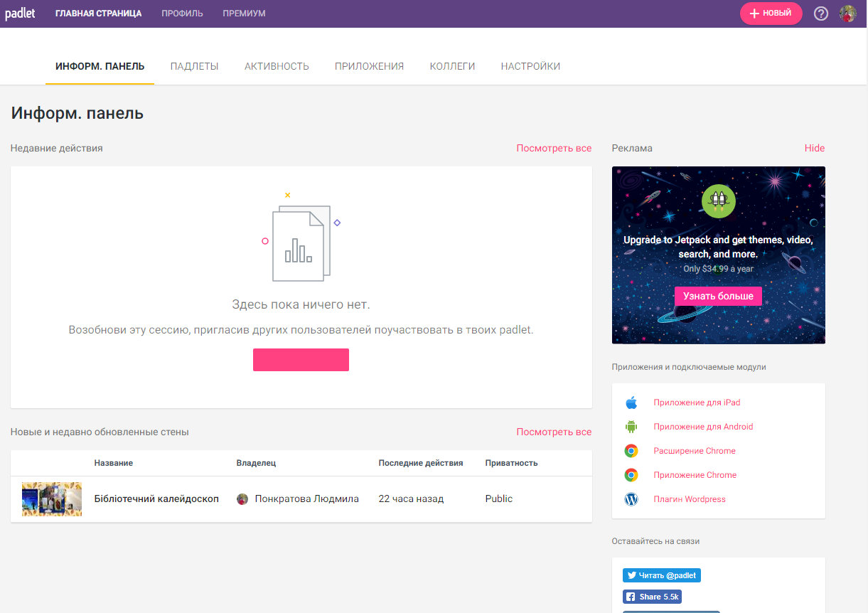Switch to Падлеты tab

(194, 66)
